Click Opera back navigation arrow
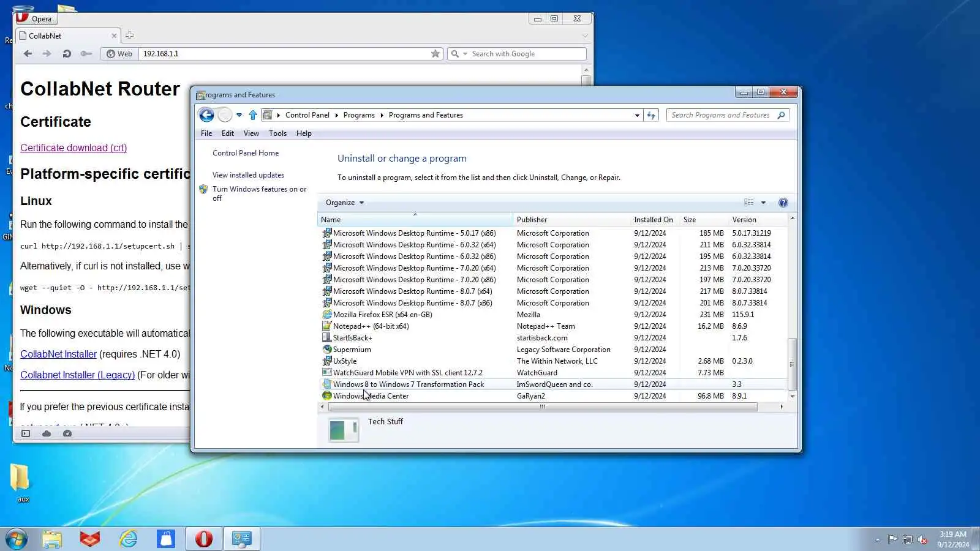The height and width of the screenshot is (551, 980). [x=28, y=54]
